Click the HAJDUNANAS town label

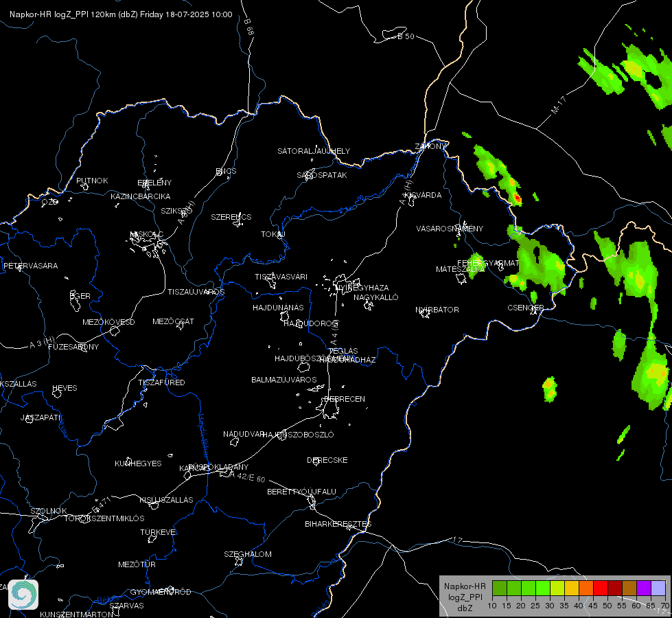(x=278, y=308)
